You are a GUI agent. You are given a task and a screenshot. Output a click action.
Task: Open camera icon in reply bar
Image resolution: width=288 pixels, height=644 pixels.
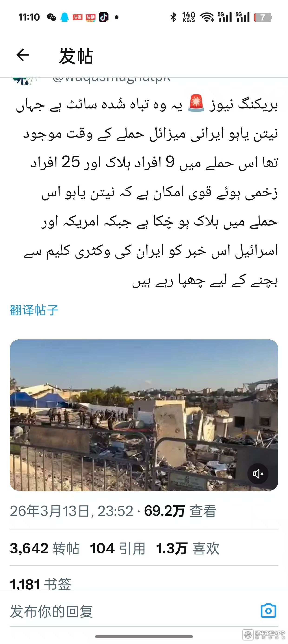coord(268,611)
